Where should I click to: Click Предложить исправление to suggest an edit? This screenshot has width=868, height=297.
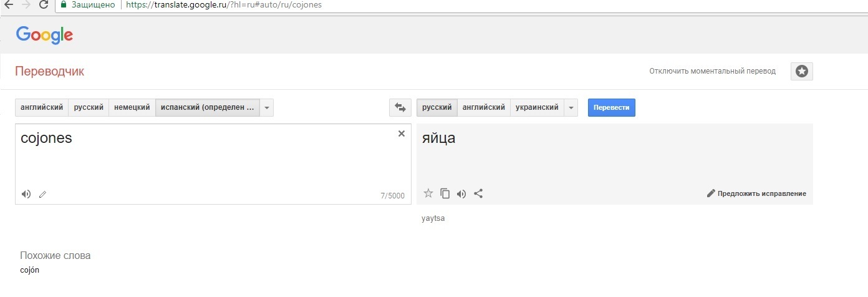tap(756, 193)
